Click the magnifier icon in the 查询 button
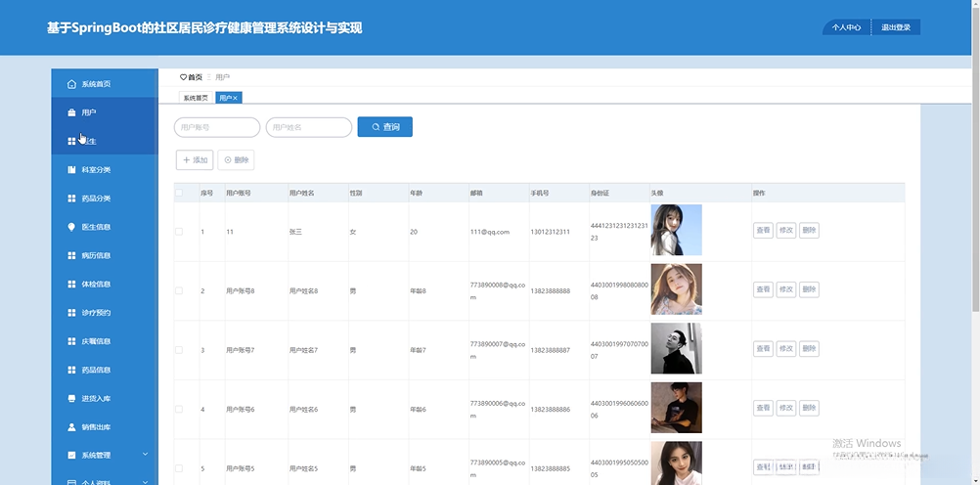 tap(376, 127)
